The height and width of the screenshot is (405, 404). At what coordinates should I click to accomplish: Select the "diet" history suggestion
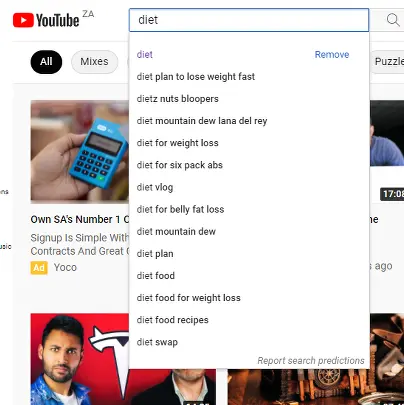point(145,55)
